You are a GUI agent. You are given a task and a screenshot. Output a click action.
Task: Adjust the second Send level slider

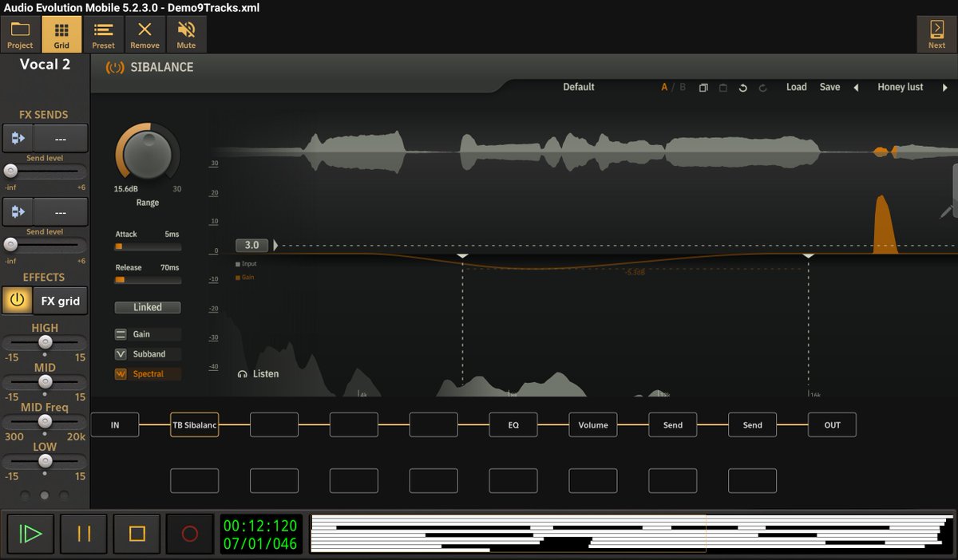pos(45,244)
